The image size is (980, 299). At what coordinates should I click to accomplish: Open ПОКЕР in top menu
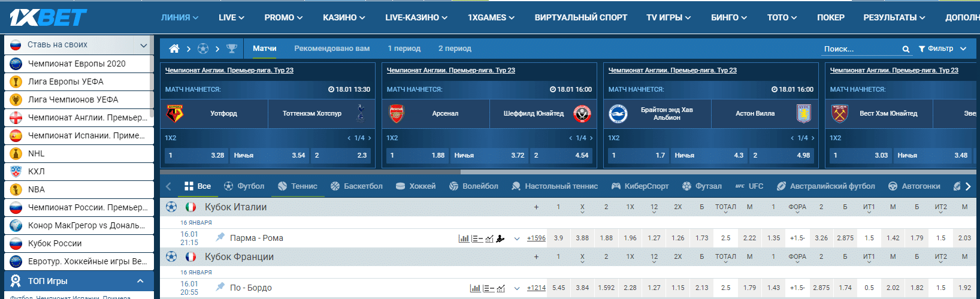[x=831, y=17]
